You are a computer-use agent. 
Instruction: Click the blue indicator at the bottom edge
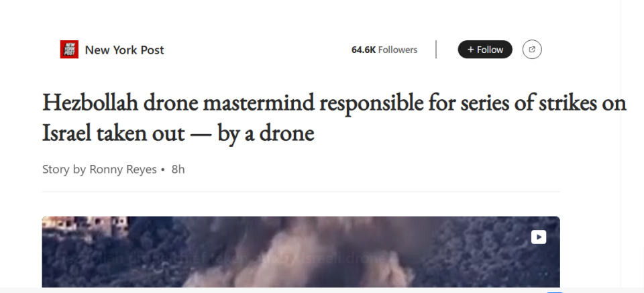(554, 292)
